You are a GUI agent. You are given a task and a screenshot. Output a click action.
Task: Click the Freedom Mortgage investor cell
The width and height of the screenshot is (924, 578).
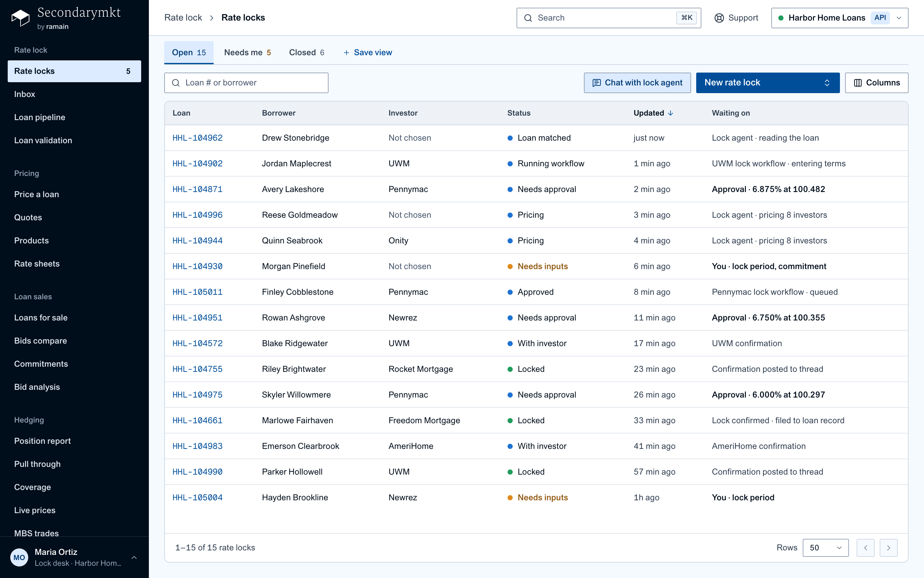[x=424, y=421]
